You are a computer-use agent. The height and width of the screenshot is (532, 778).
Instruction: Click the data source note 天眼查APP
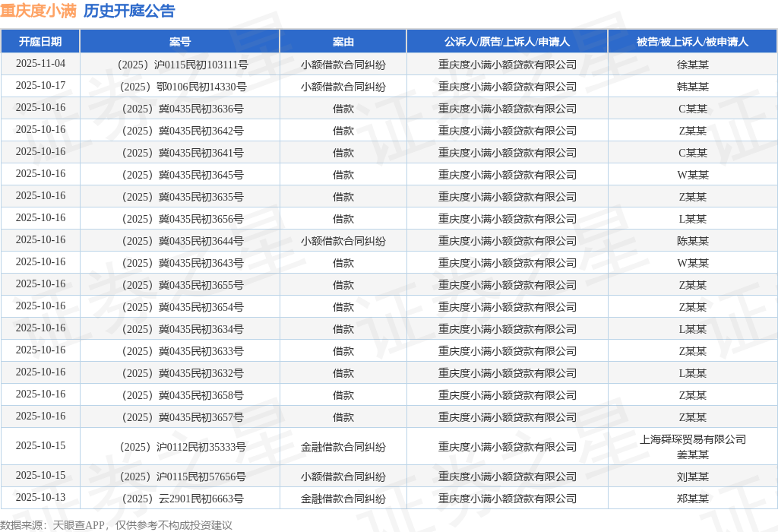coord(78,525)
